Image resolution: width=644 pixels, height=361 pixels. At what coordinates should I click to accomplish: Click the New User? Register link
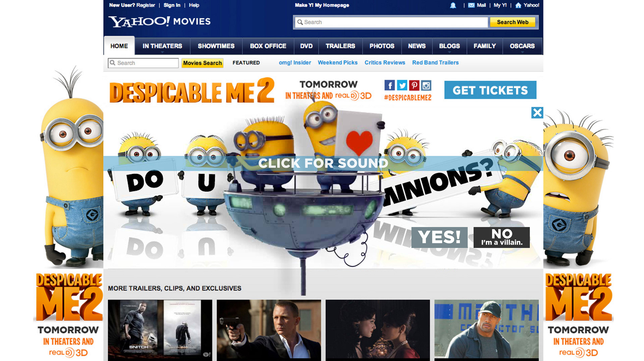(132, 5)
